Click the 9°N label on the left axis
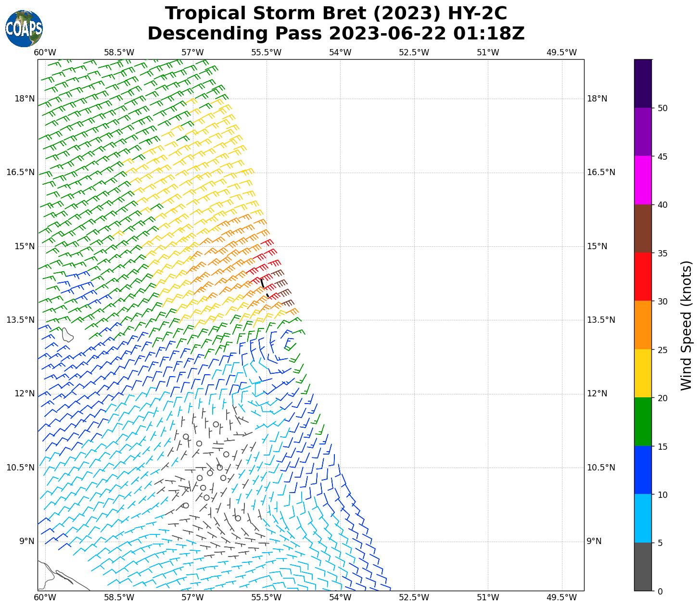The height and width of the screenshot is (608, 700). pyautogui.click(x=27, y=541)
